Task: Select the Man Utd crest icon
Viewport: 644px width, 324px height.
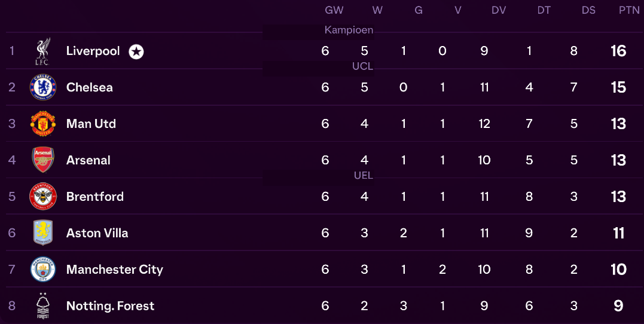Action: (x=42, y=124)
